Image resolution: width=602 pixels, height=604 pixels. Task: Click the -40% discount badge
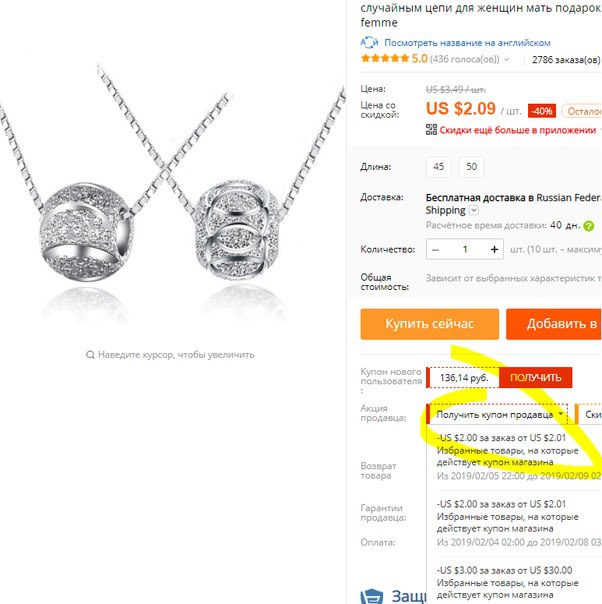coord(542,111)
